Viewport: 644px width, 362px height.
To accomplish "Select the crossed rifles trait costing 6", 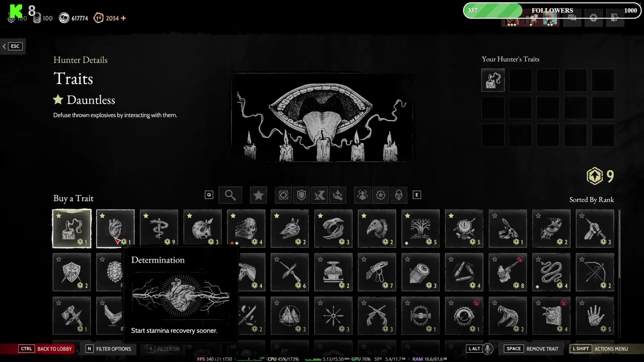I will point(290,272).
